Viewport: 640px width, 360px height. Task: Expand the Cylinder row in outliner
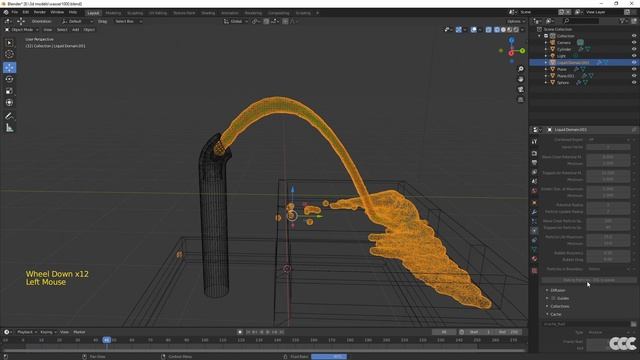(546, 49)
